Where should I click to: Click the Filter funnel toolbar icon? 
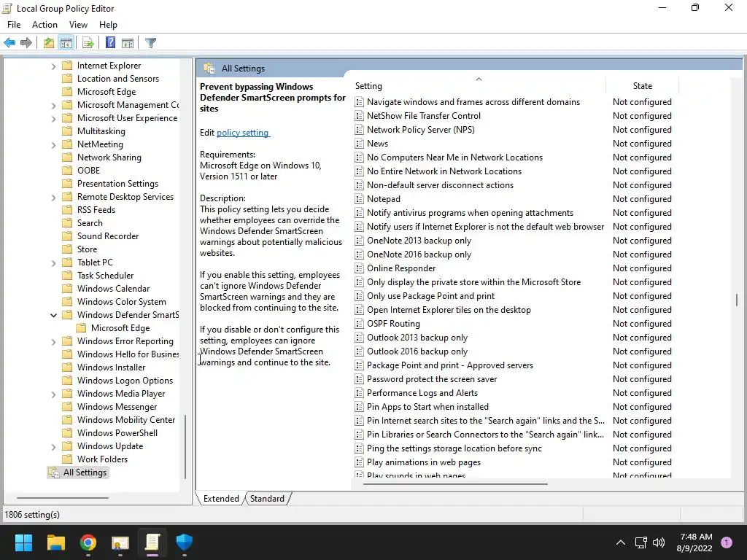point(150,43)
